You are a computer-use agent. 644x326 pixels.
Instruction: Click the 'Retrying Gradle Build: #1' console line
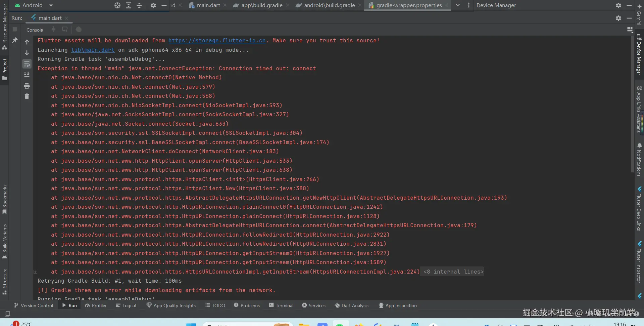click(109, 281)
